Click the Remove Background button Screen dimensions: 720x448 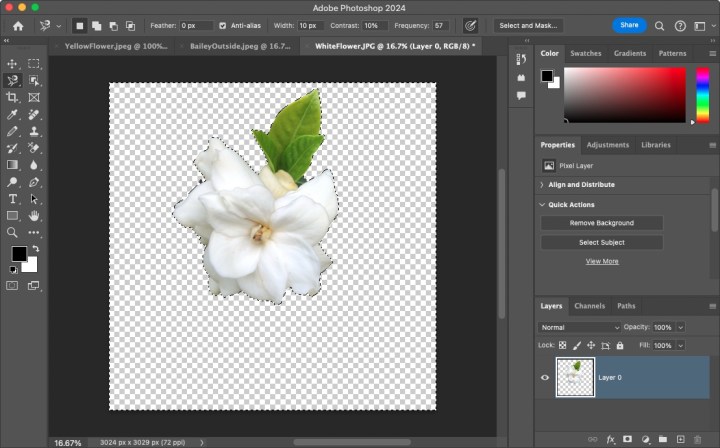[x=602, y=223]
